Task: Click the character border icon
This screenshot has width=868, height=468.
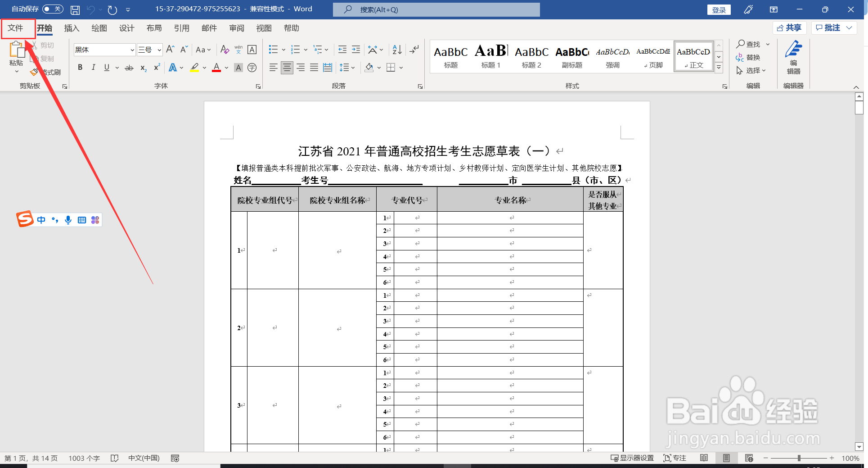Action: pos(252,49)
